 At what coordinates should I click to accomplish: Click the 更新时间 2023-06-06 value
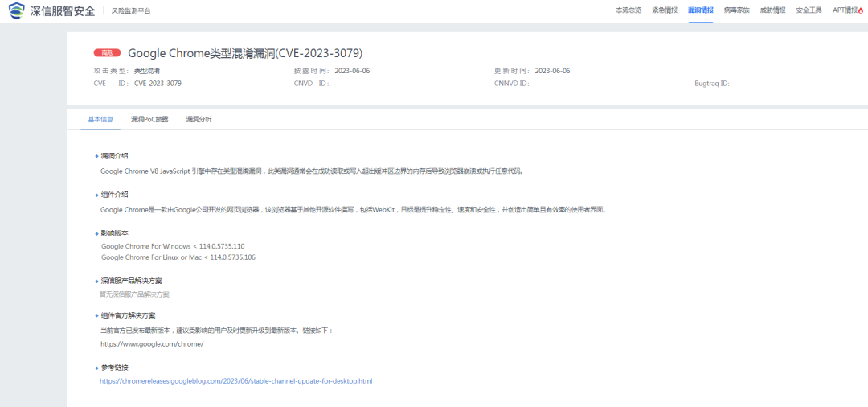pyautogui.click(x=552, y=71)
